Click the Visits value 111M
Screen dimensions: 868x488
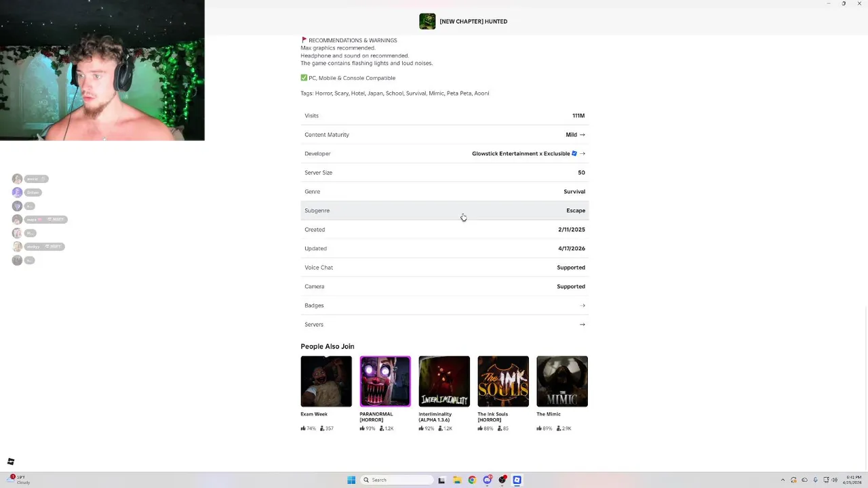tap(578, 115)
